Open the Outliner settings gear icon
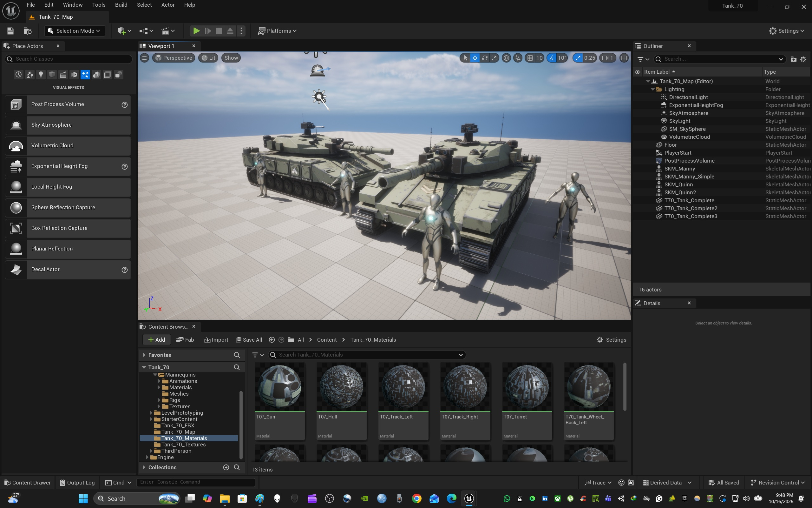812x508 pixels. [x=803, y=59]
